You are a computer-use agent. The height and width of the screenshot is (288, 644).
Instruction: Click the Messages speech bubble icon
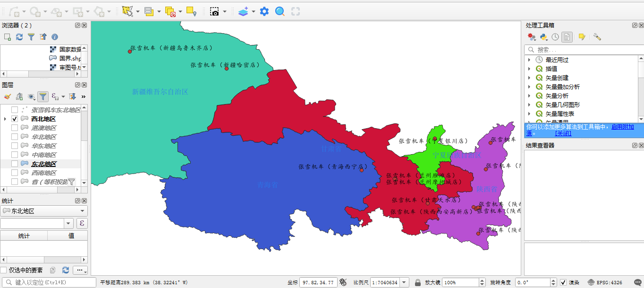[x=637, y=282]
